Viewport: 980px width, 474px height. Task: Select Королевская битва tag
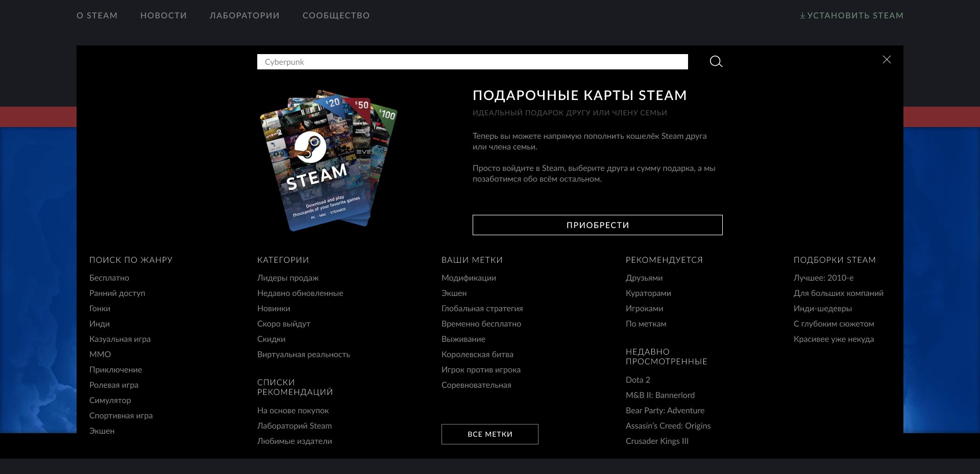477,355
